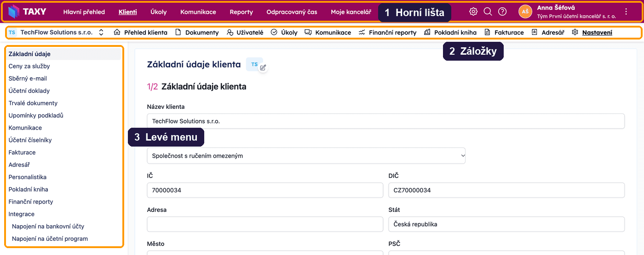Click the TS client badge beside TechFlow Solutions
Screen dimensions: 644x255
click(x=12, y=33)
